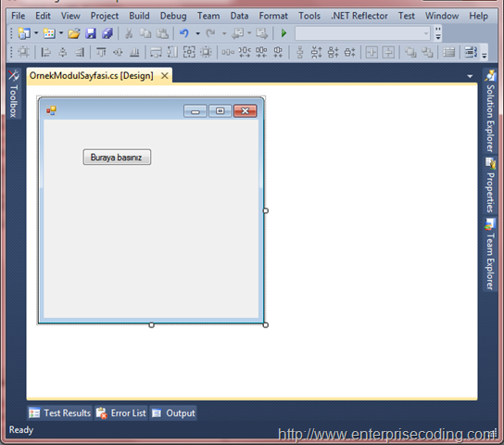Click the Navigate Backward icon
This screenshot has height=445, width=504.
pyautogui.click(x=238, y=33)
